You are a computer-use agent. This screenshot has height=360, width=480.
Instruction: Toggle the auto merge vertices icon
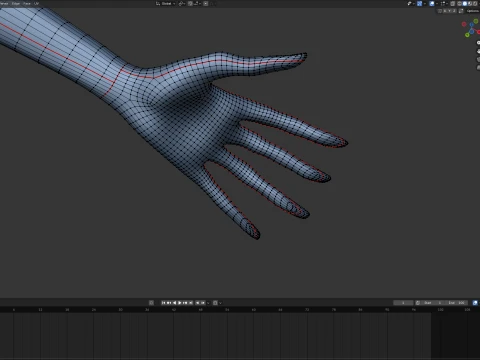461,11
